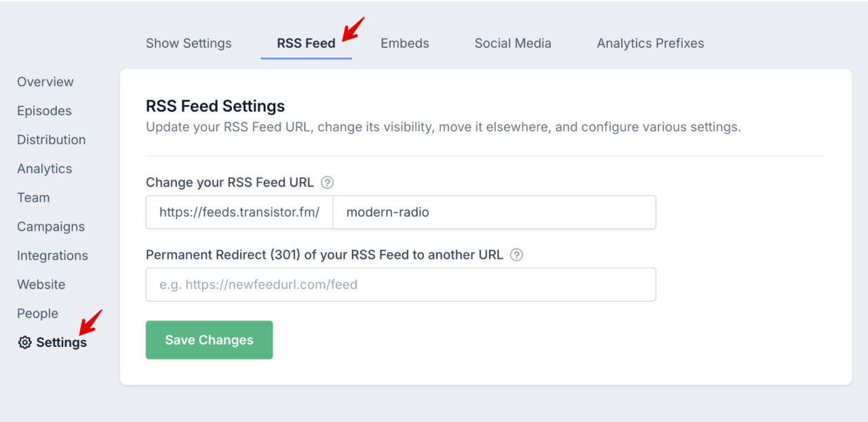The image size is (868, 422).
Task: Go to the People page
Action: (x=37, y=314)
